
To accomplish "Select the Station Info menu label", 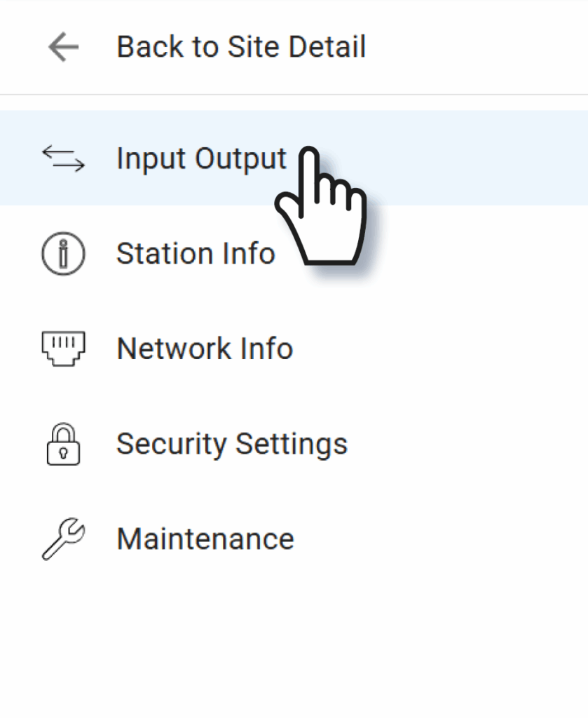I will click(x=196, y=253).
